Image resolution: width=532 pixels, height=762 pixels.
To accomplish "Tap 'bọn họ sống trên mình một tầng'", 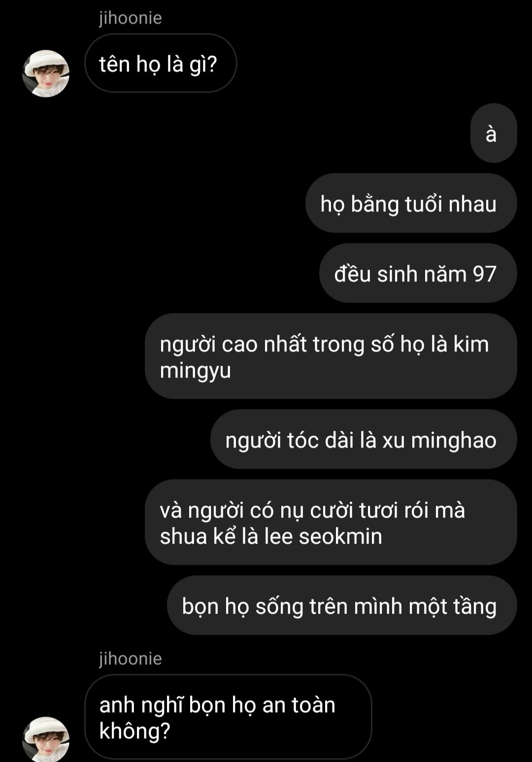I will (x=342, y=605).
